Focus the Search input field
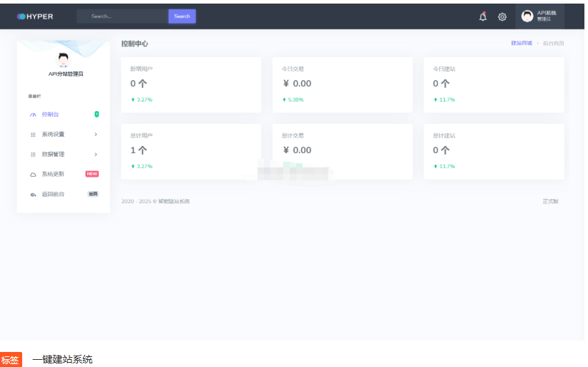Screen dimensions: 588x367 [x=122, y=16]
